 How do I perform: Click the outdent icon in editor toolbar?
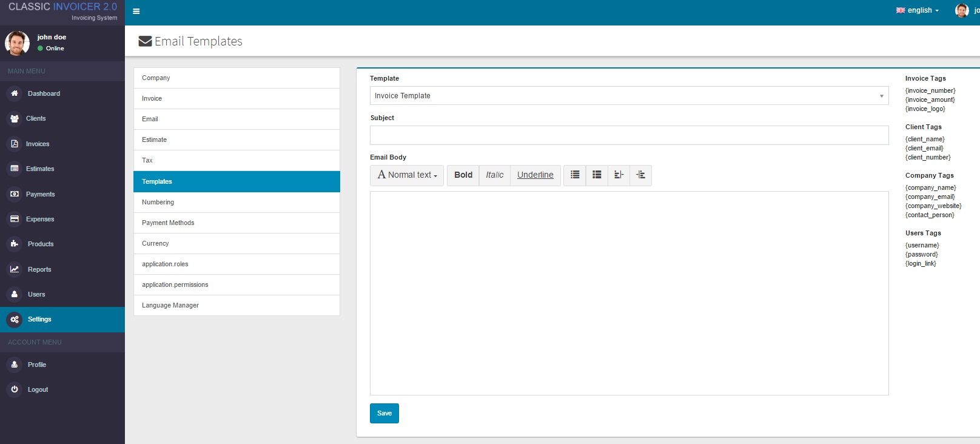(619, 175)
